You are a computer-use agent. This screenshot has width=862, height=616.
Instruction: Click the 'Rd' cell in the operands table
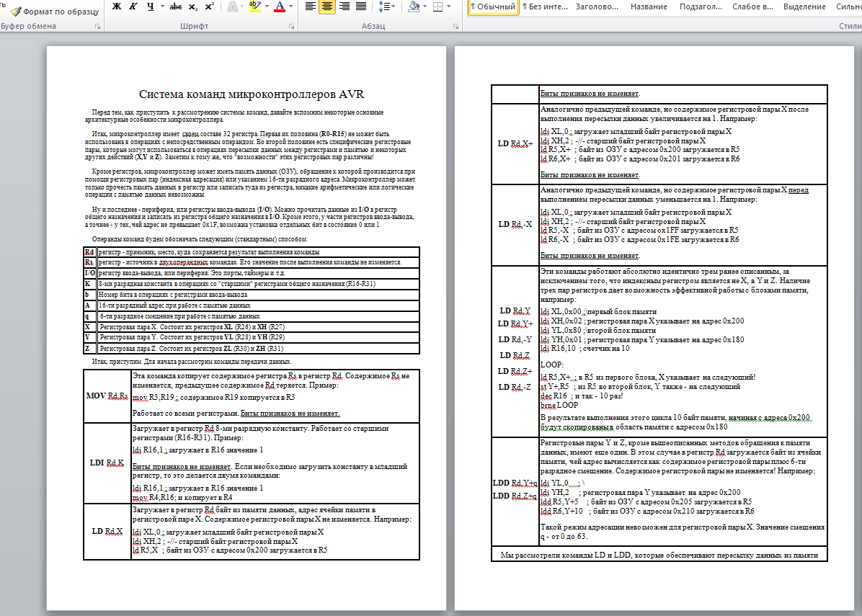[89, 252]
